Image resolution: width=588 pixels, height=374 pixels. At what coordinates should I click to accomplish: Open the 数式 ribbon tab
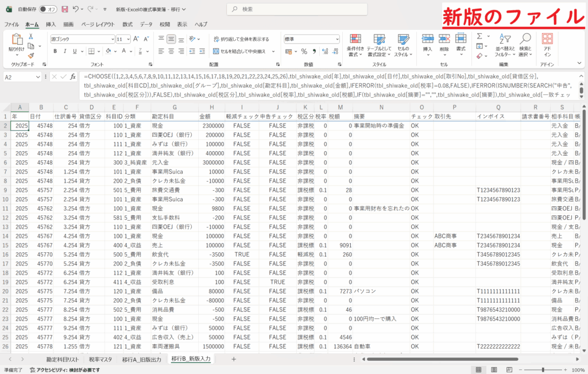(127, 25)
